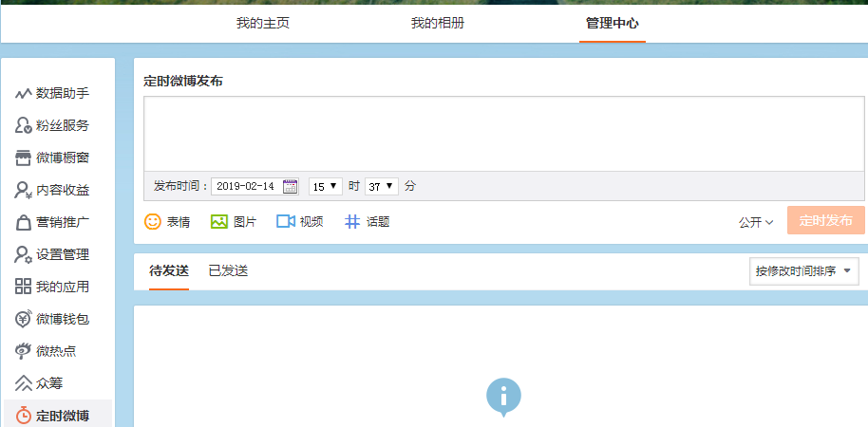Image resolution: width=868 pixels, height=427 pixels.
Task: Navigate to 我的主页 tab
Action: (x=263, y=23)
